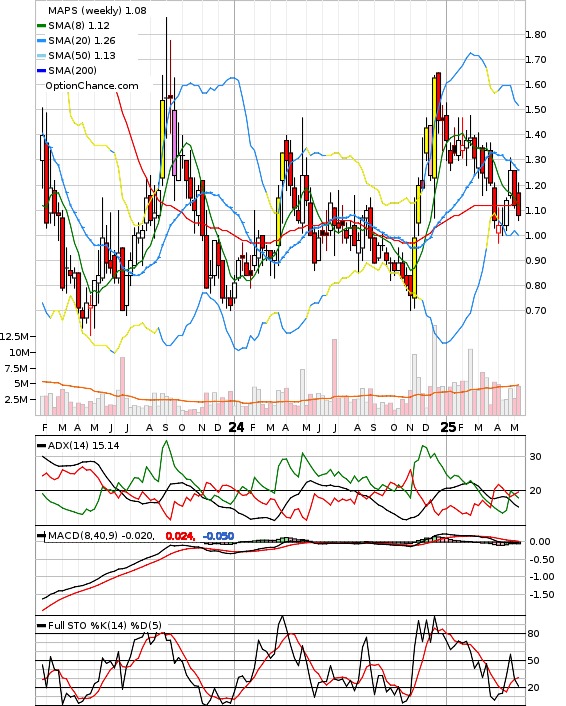Click the 12.5M volume axis label
566x706 pixels.
(x=15, y=336)
